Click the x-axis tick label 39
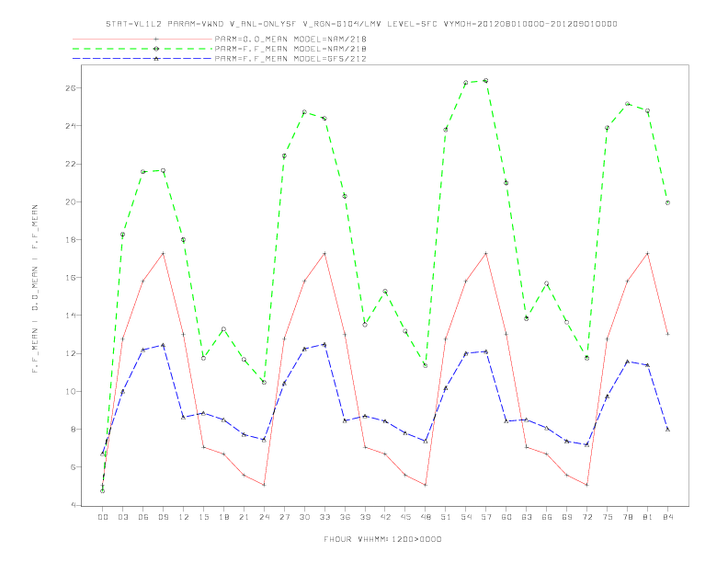This screenshot has width=728, height=563. coord(365,517)
